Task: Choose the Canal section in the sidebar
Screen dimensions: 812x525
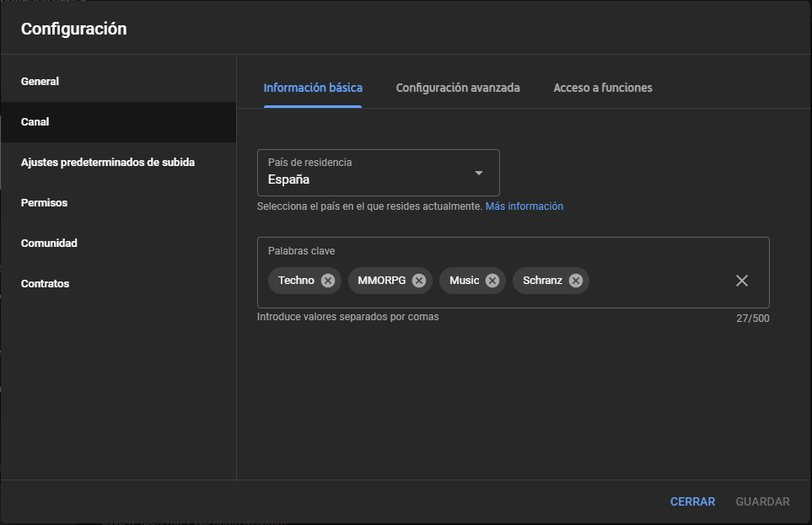Action: tap(35, 122)
